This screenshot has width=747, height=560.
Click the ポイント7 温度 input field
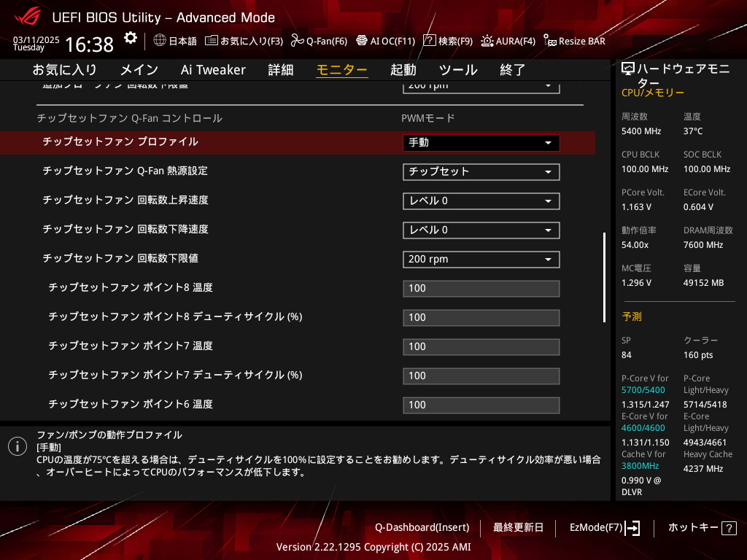pyautogui.click(x=481, y=346)
